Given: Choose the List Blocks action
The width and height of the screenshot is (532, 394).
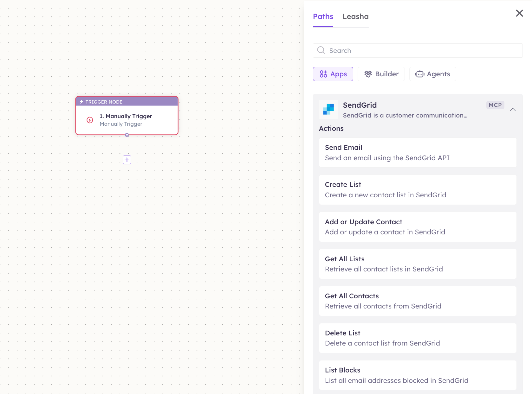Looking at the screenshot, I should point(418,375).
